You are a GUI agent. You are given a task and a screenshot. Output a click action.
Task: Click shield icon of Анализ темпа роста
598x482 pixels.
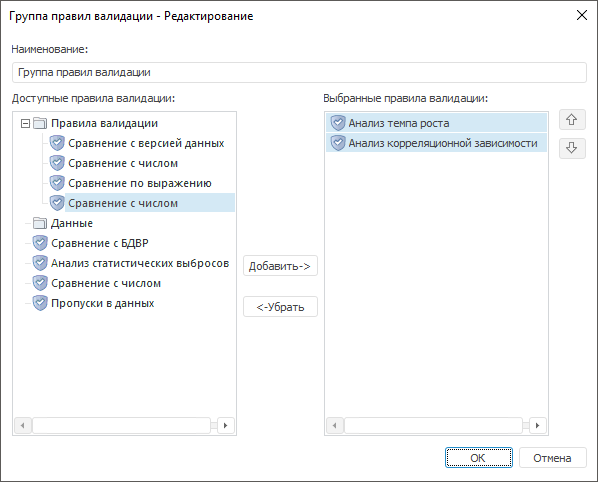338,123
